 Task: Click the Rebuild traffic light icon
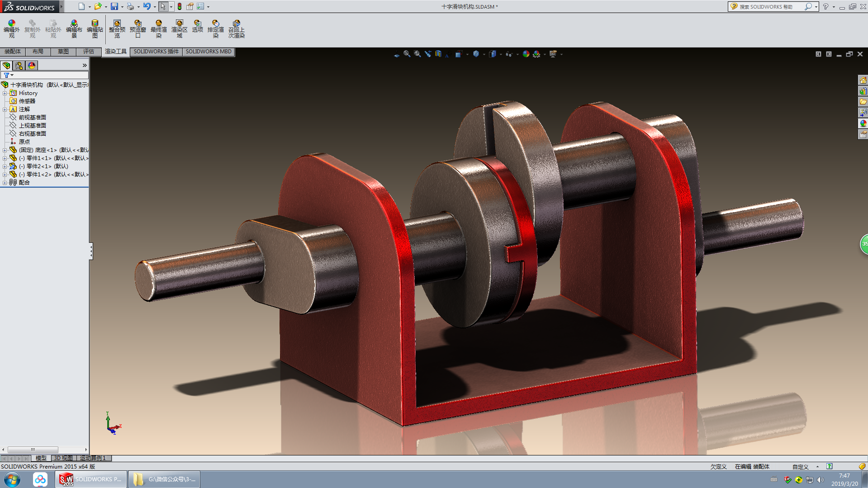click(180, 6)
